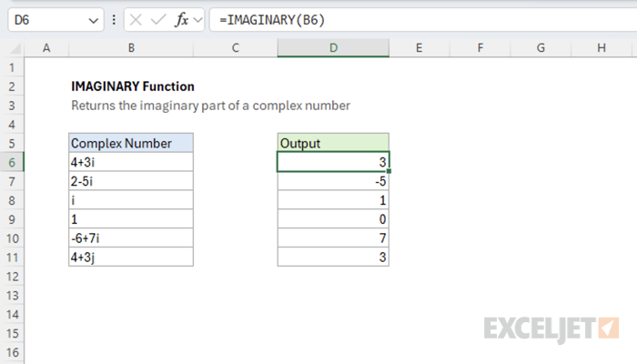
Task: Select row 11 header
Action: click(x=12, y=258)
